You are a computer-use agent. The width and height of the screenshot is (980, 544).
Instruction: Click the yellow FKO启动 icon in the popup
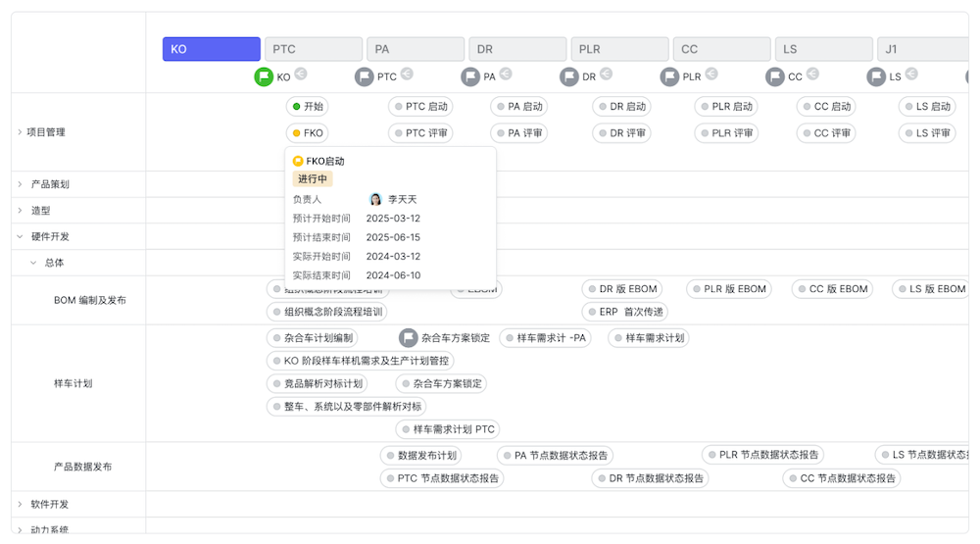pos(298,161)
